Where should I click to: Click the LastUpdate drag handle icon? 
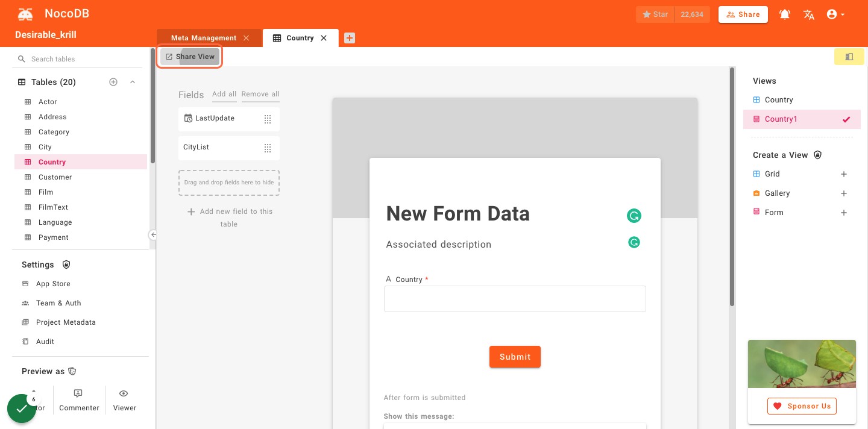(x=268, y=119)
